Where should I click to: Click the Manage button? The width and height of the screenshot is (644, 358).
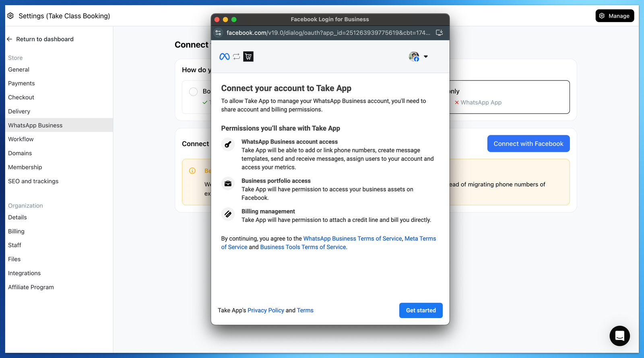[x=615, y=16]
